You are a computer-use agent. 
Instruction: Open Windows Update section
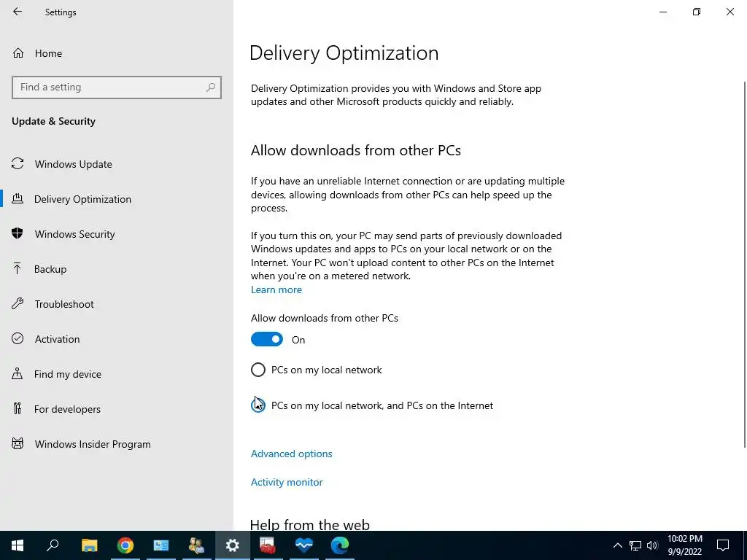tap(74, 164)
